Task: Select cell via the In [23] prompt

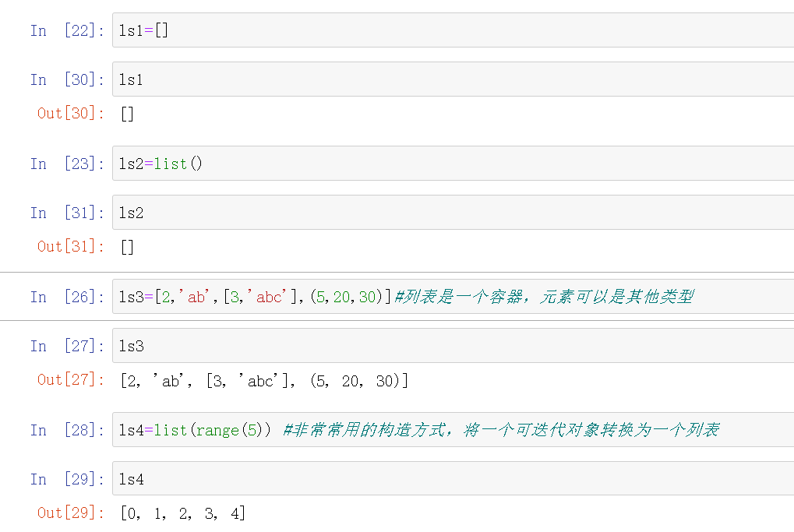Action: tap(67, 164)
